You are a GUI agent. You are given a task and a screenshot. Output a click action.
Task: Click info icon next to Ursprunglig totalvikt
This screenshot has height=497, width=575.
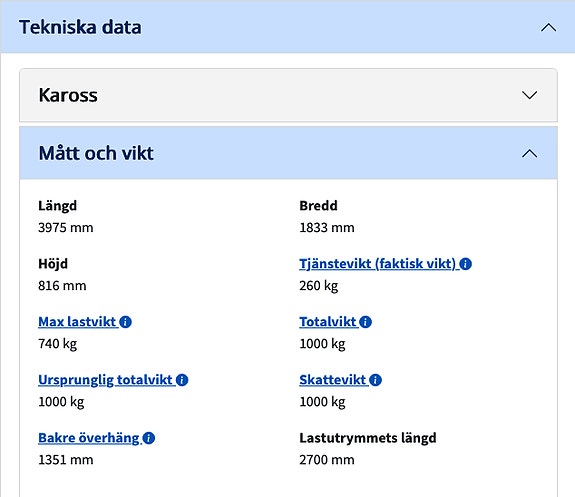(182, 380)
